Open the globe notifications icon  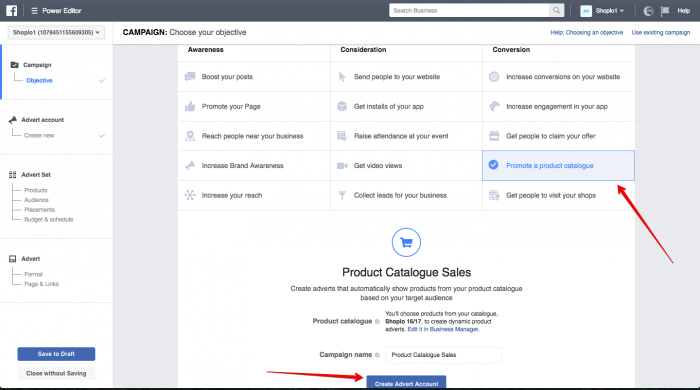pos(648,11)
